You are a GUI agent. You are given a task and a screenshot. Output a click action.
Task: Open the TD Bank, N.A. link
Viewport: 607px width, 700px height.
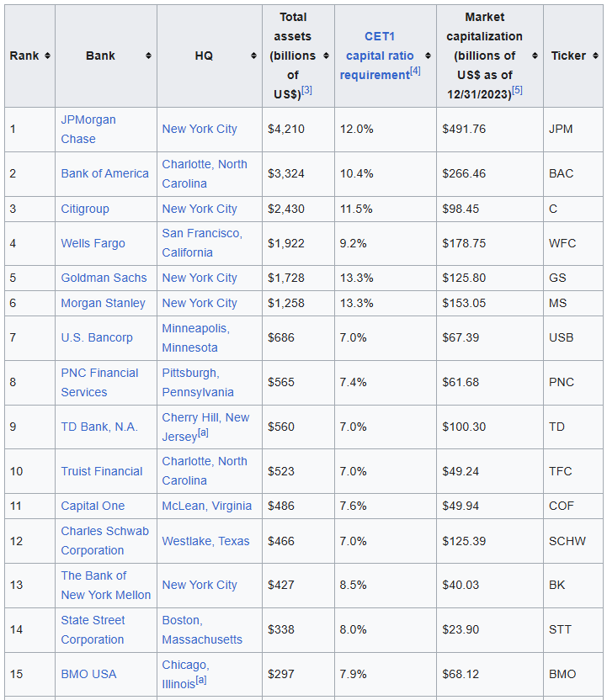[x=99, y=427]
